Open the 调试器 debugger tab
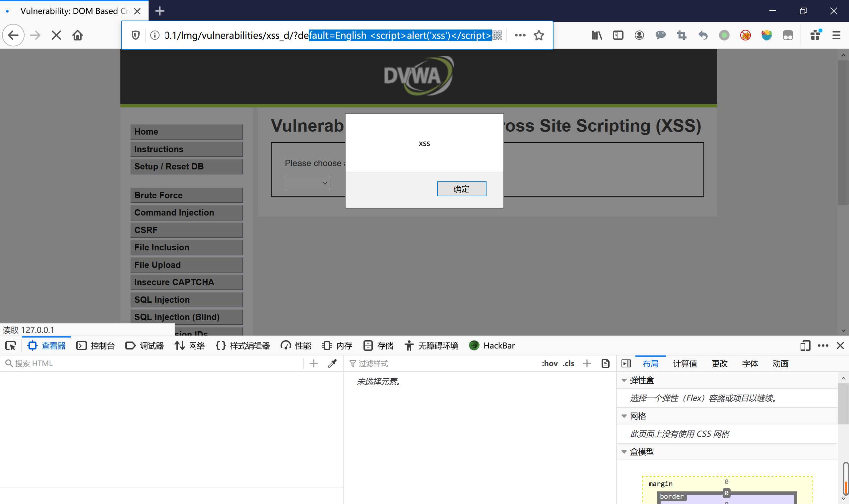 (x=145, y=346)
